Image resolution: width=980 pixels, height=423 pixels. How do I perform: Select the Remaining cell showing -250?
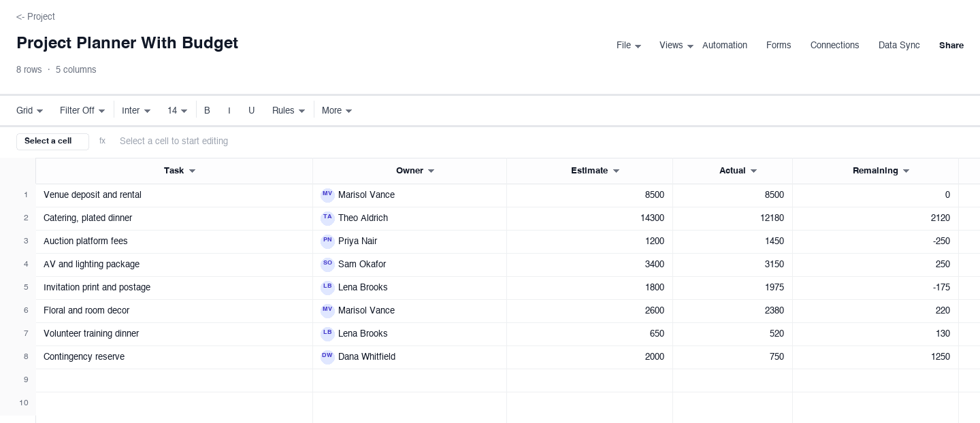point(876,242)
